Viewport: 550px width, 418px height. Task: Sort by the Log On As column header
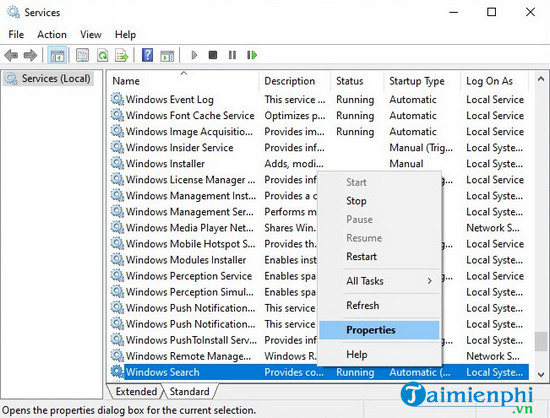tap(495, 81)
